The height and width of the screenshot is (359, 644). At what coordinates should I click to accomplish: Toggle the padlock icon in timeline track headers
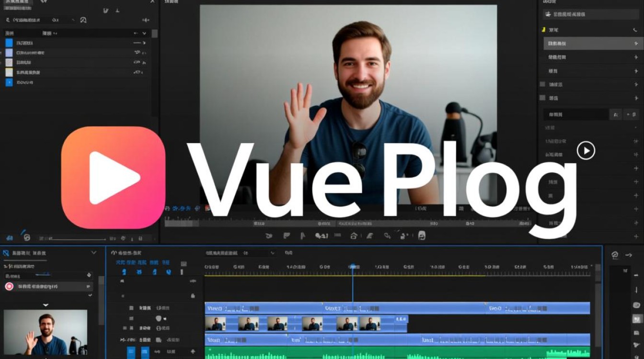click(193, 296)
